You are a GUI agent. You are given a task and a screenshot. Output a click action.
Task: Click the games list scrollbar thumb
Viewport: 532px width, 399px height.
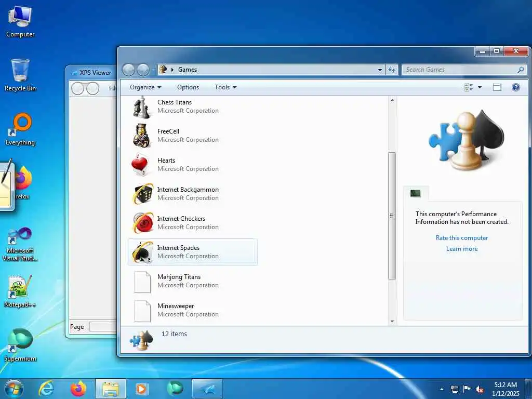click(392, 216)
